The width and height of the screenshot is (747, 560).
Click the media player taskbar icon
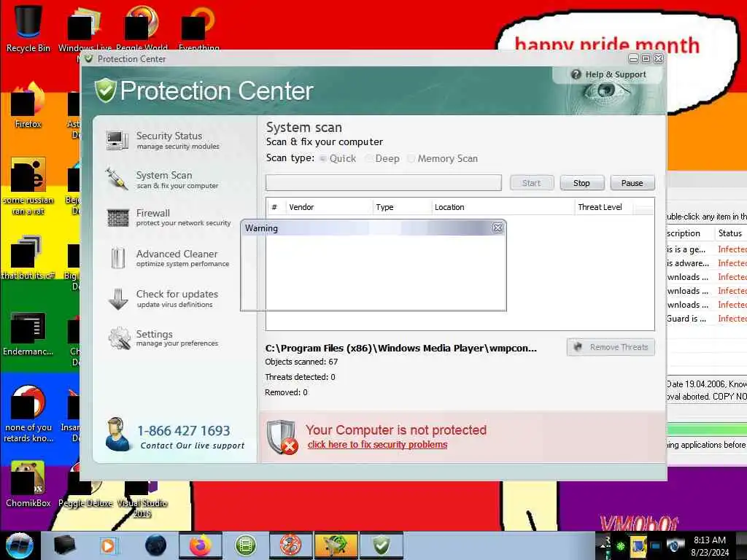coord(108,545)
